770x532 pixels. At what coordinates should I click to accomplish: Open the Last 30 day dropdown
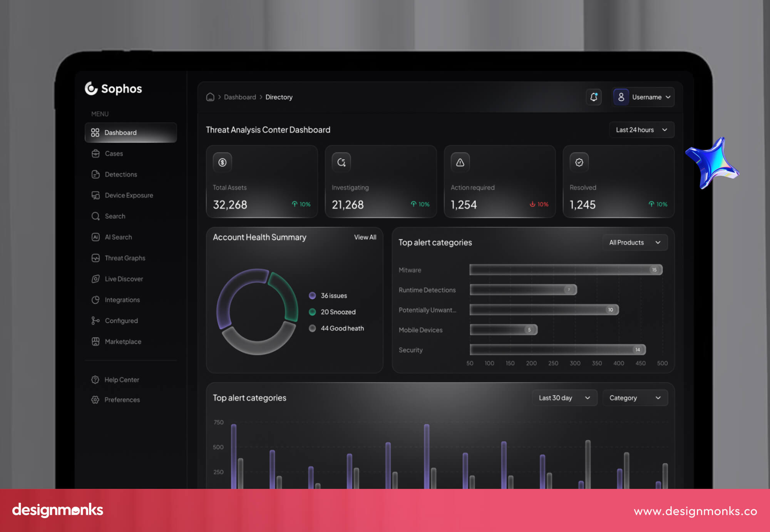[x=564, y=398]
